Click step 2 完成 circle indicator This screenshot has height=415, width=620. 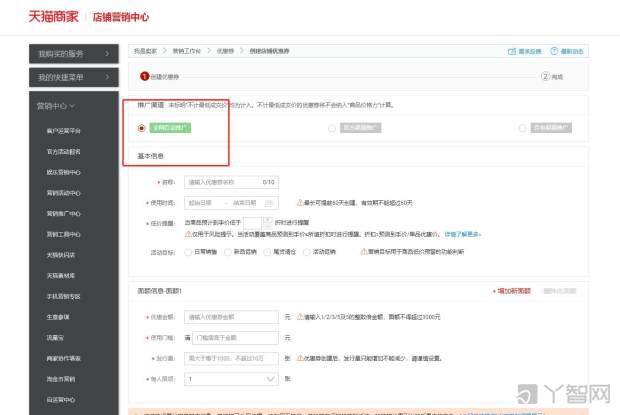point(546,76)
